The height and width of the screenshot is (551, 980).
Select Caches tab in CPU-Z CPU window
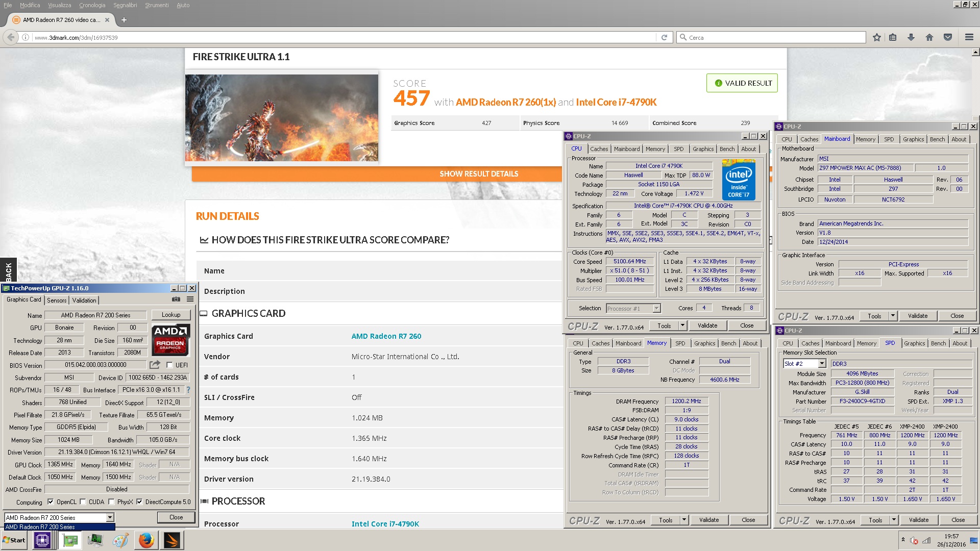(599, 149)
